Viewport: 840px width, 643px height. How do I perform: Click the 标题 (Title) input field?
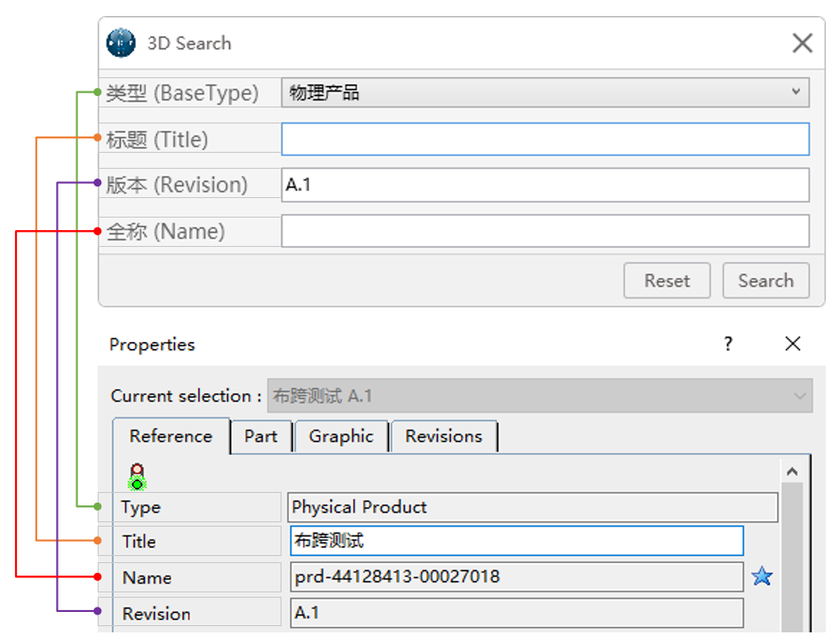(545, 139)
